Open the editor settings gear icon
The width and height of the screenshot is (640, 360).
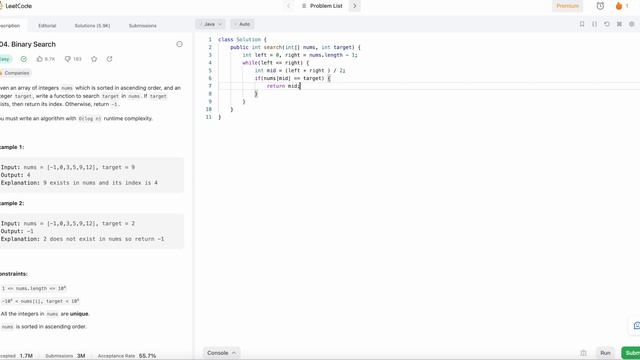click(631, 24)
